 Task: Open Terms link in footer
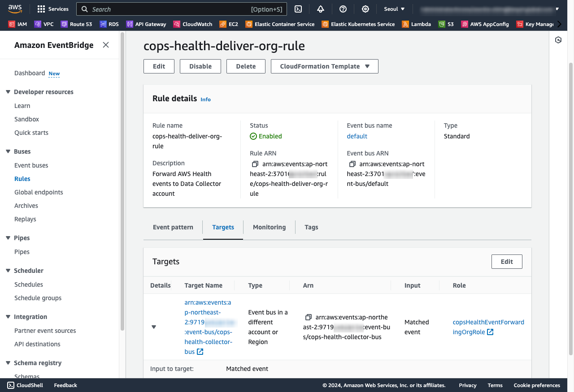point(495,385)
